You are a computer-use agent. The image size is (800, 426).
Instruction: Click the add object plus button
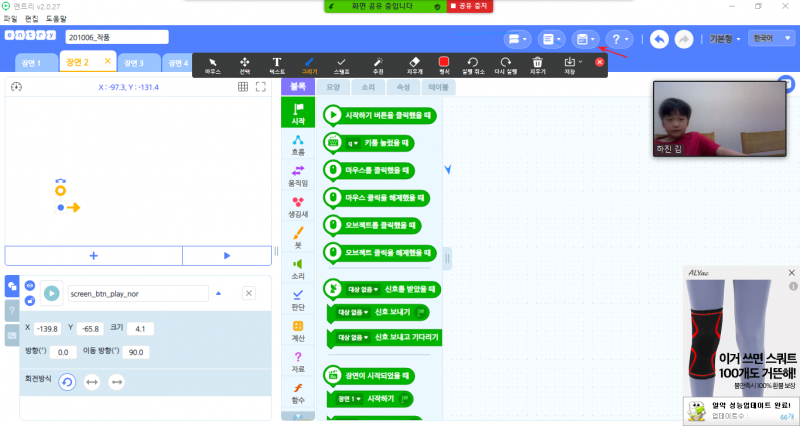pos(94,256)
